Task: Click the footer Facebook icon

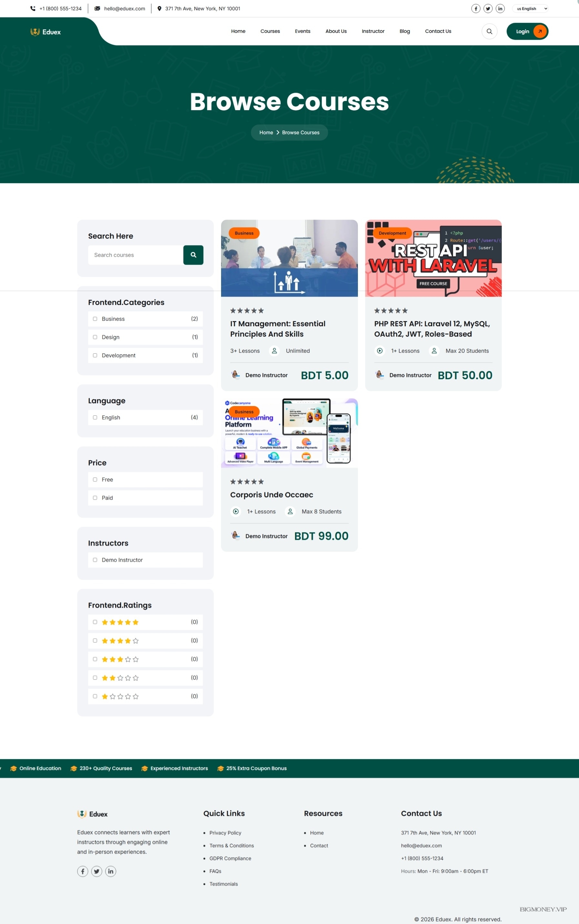Action: coord(83,871)
